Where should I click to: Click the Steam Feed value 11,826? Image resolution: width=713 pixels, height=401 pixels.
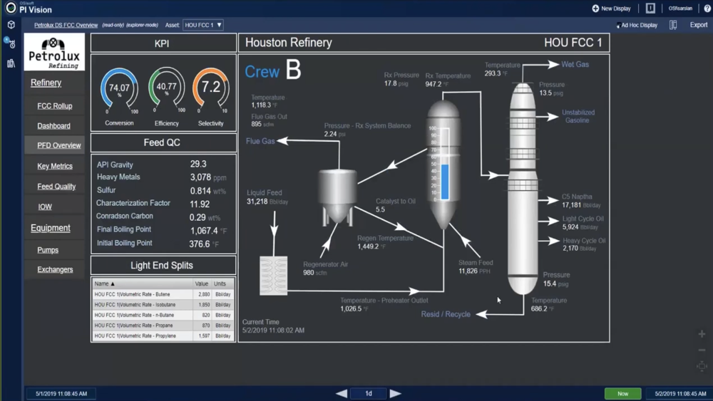(468, 271)
